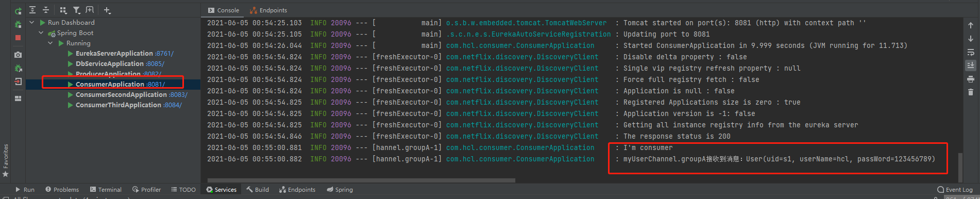This screenshot has width=980, height=199.
Task: Click the Collapse All icon in Services toolbar
Action: pos(46,10)
